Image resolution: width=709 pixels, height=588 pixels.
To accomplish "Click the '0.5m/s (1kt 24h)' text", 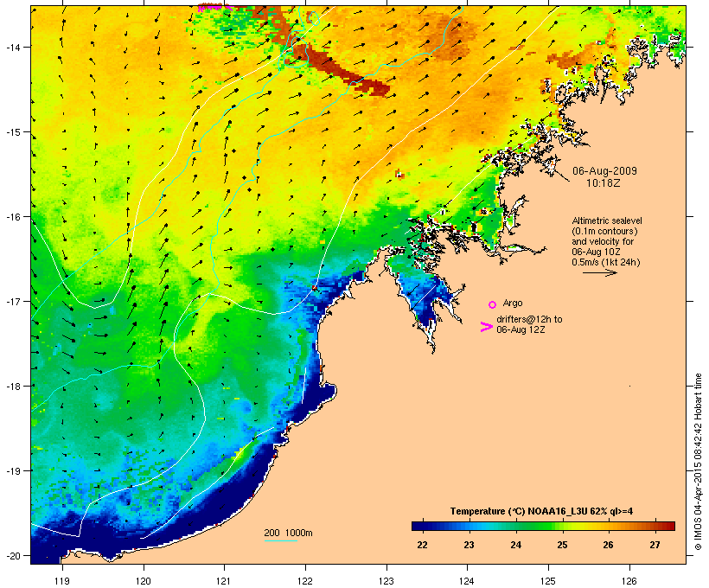I will click(606, 262).
